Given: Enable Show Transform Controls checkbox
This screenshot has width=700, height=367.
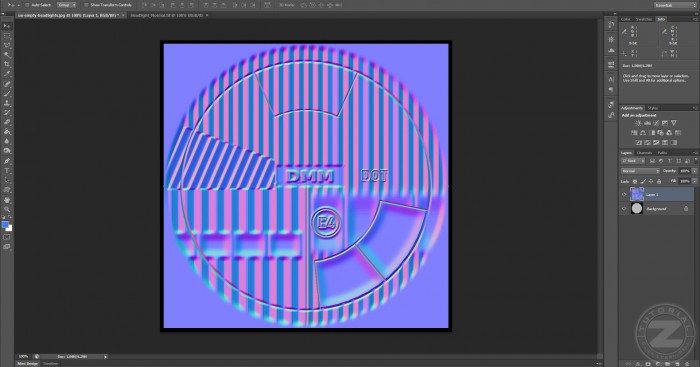Looking at the screenshot, I should pos(86,5).
